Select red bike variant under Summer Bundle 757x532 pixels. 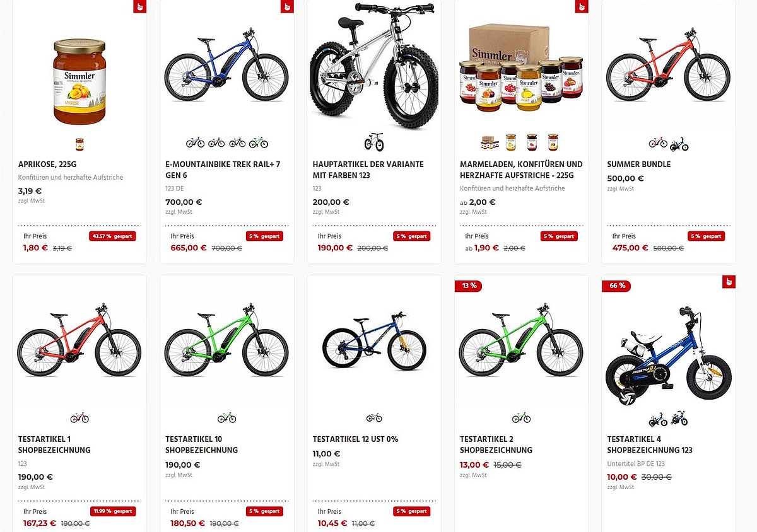coord(658,143)
